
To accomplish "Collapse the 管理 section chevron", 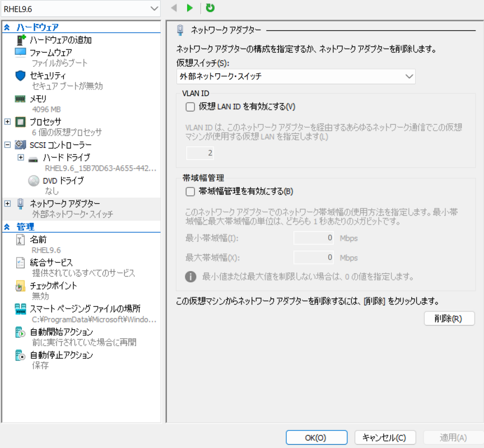I will click(x=7, y=227).
